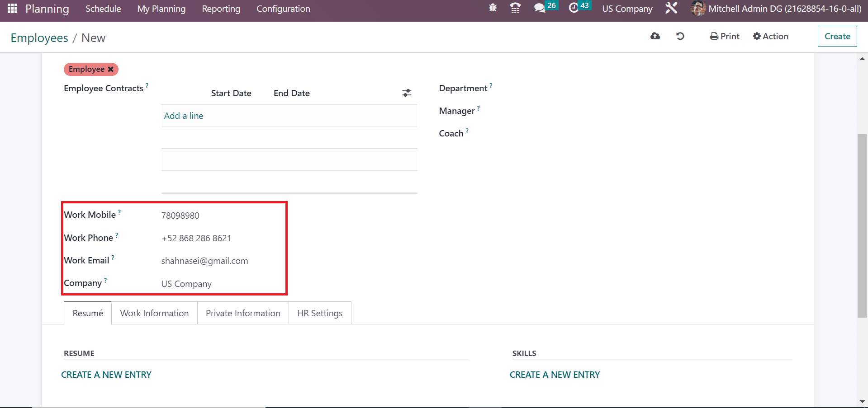Remove the Employee tag with its x

pos(110,69)
